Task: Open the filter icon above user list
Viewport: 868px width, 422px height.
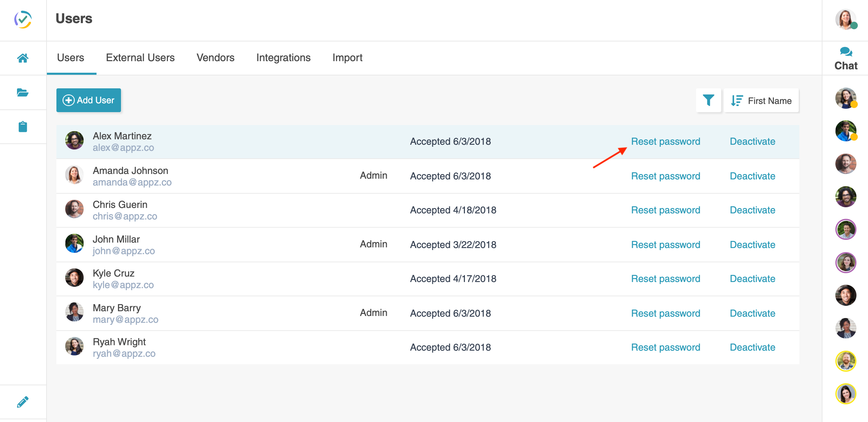Action: 709,100
